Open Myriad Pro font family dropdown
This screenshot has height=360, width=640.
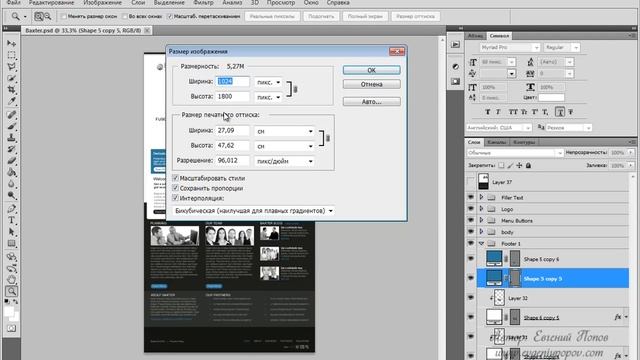509,47
